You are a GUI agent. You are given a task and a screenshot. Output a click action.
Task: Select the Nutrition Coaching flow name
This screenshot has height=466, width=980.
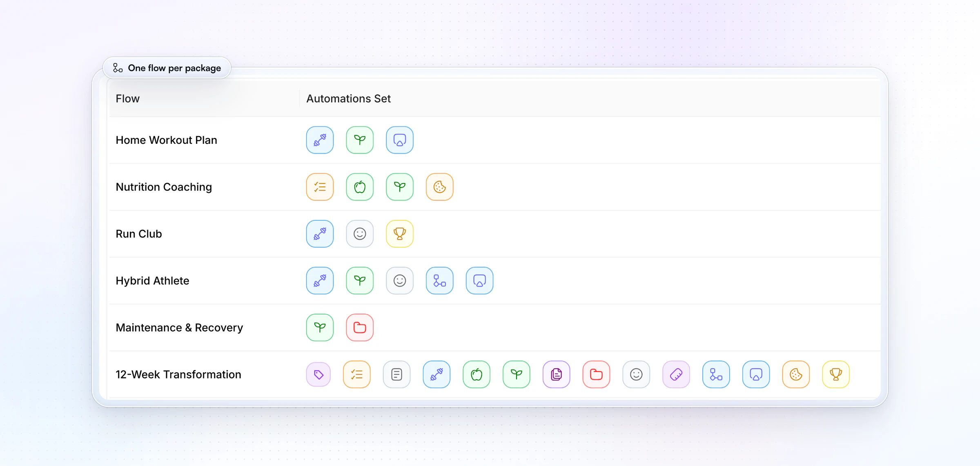[164, 187]
